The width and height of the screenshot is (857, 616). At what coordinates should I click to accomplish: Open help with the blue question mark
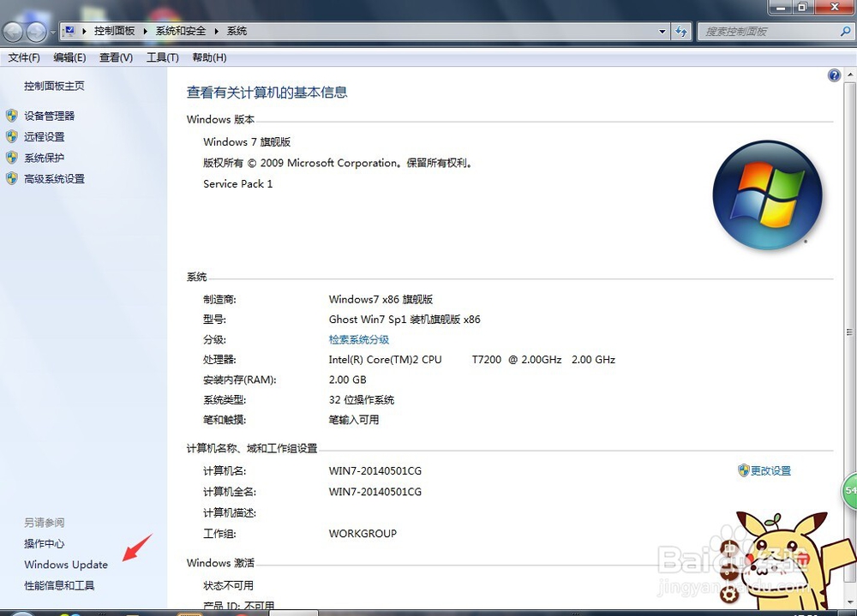tap(834, 75)
